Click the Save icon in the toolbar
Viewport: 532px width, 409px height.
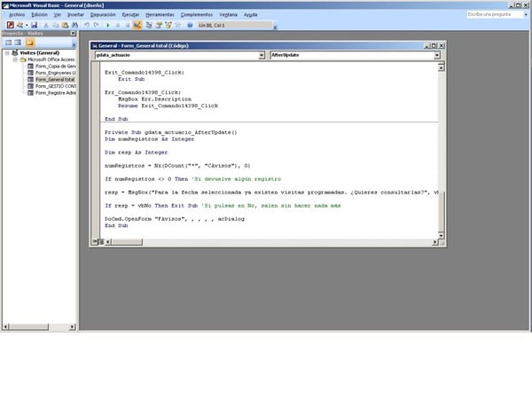[34, 25]
